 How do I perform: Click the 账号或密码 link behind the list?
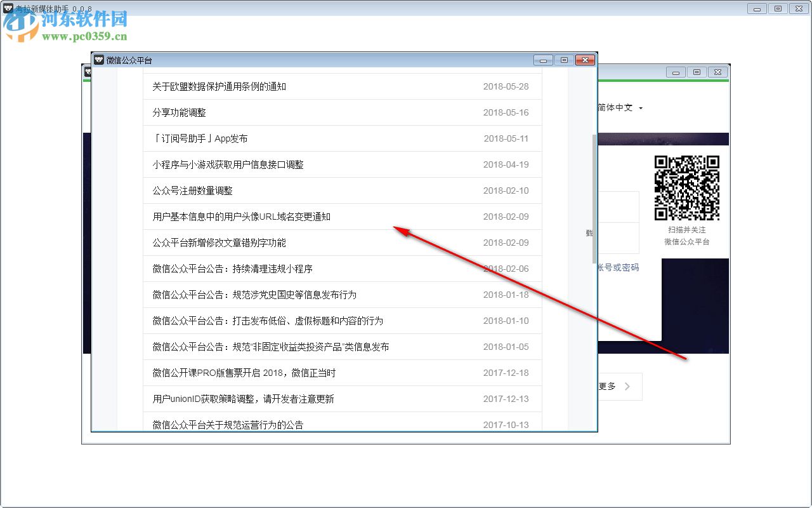click(619, 268)
